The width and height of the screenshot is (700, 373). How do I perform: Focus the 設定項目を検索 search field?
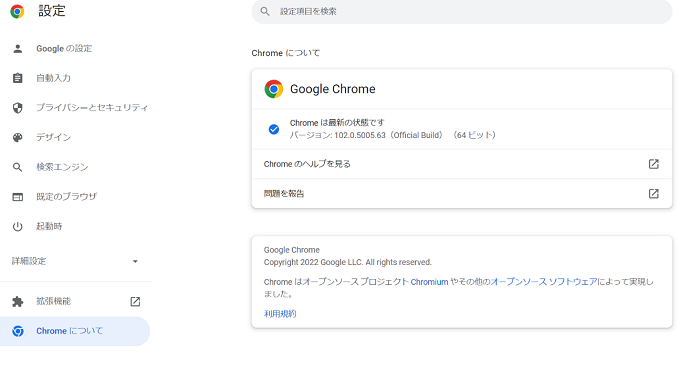(x=462, y=11)
